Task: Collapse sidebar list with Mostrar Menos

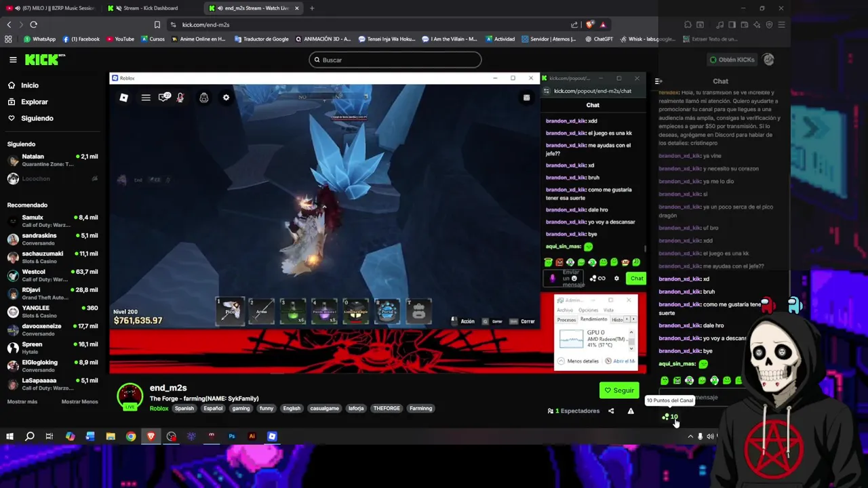Action: [x=80, y=401]
